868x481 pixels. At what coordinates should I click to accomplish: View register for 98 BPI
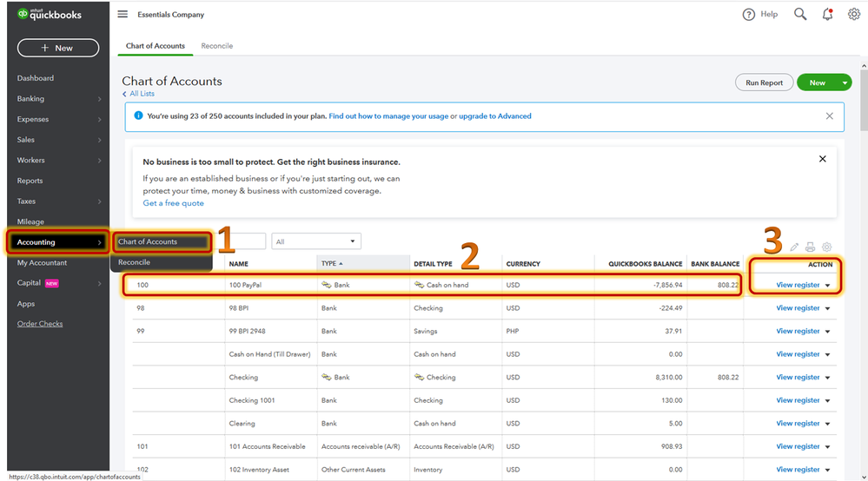pyautogui.click(x=798, y=308)
